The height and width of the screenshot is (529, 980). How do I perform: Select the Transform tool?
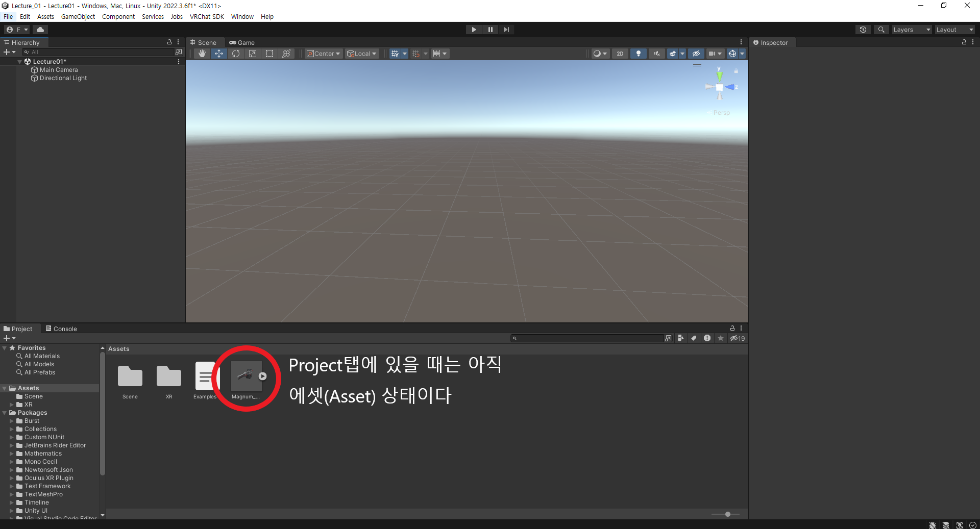coord(286,54)
